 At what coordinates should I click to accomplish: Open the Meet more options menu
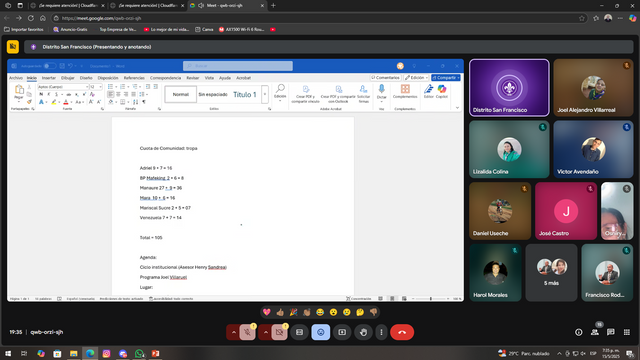[381, 332]
